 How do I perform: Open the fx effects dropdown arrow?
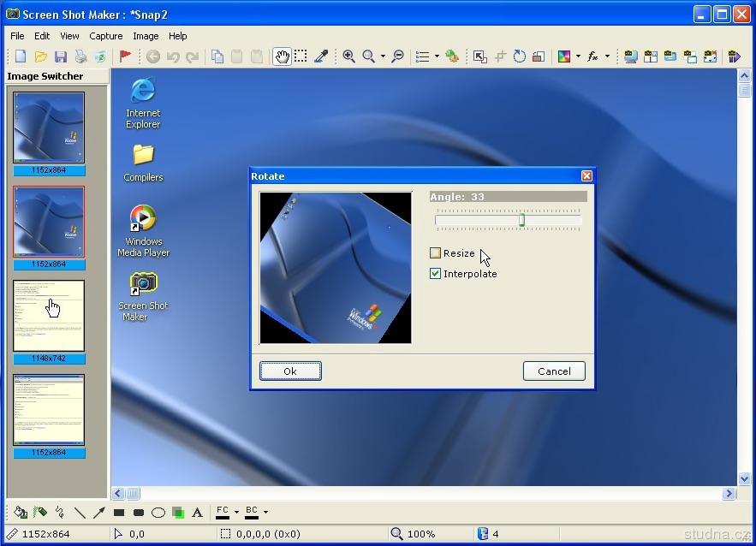(607, 56)
